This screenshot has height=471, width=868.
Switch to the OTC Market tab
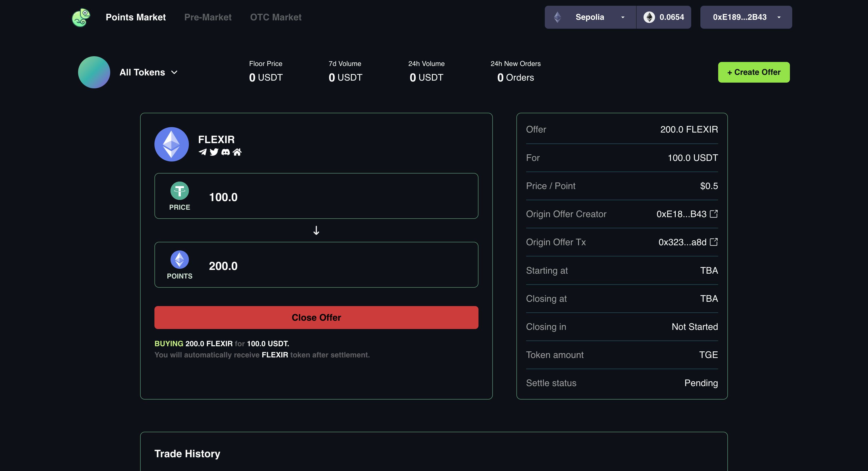pos(276,17)
